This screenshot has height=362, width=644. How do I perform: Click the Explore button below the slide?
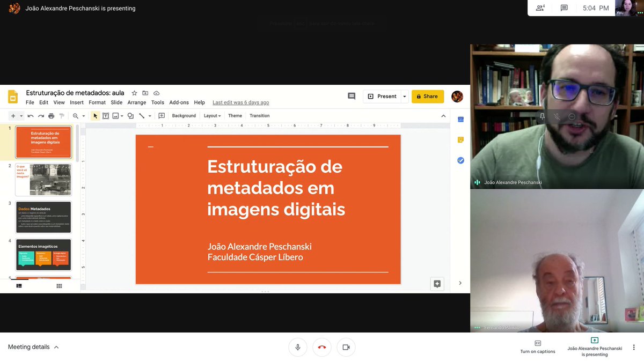click(x=437, y=284)
